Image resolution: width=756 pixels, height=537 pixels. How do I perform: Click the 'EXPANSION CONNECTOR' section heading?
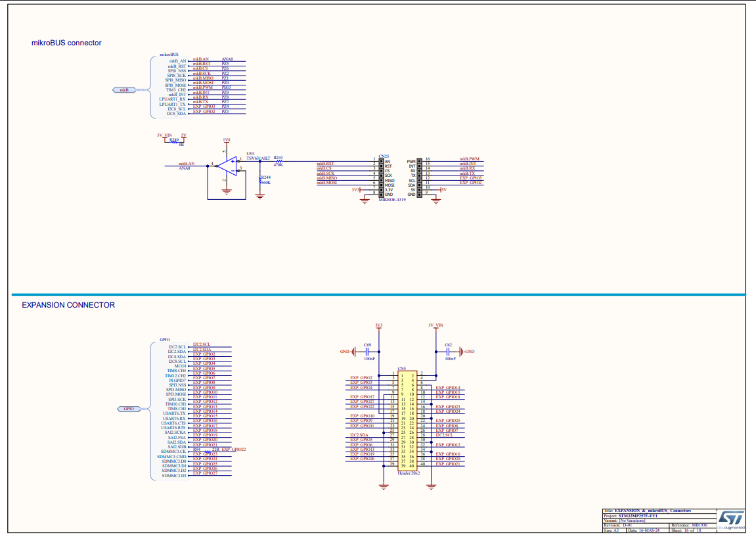click(x=68, y=305)
